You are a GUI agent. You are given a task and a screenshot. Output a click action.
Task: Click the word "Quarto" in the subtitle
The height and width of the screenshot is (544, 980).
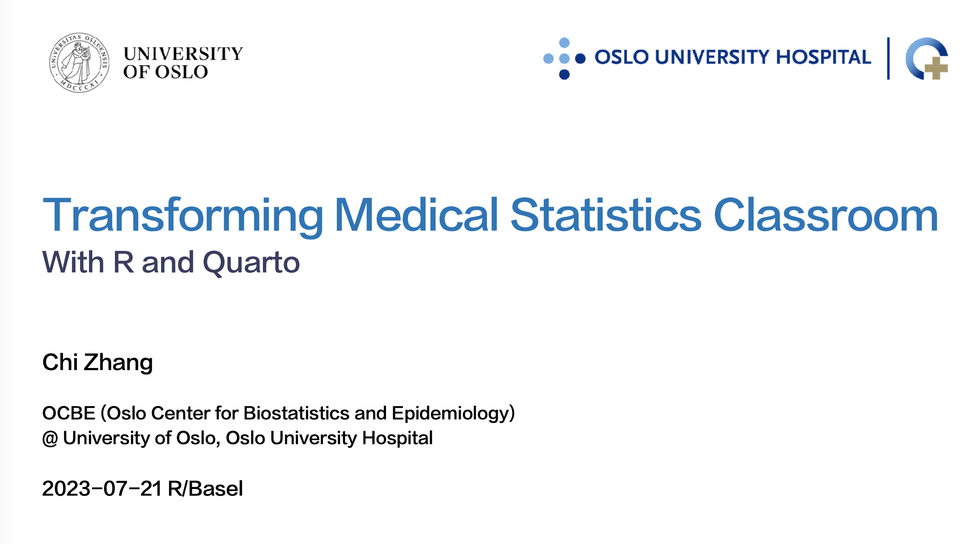[251, 263]
